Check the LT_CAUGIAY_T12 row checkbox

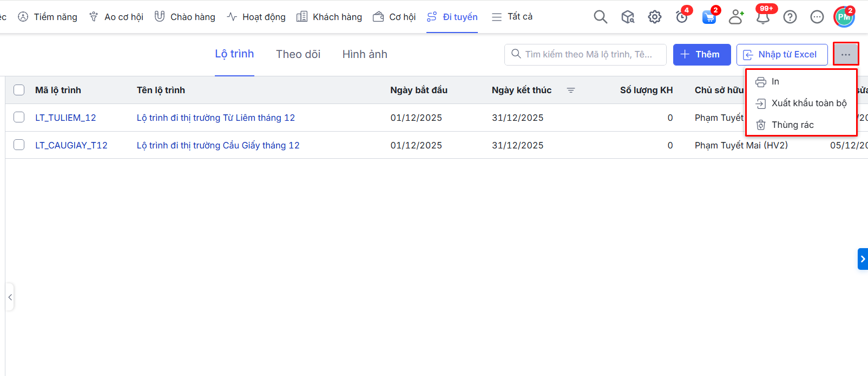pos(19,145)
